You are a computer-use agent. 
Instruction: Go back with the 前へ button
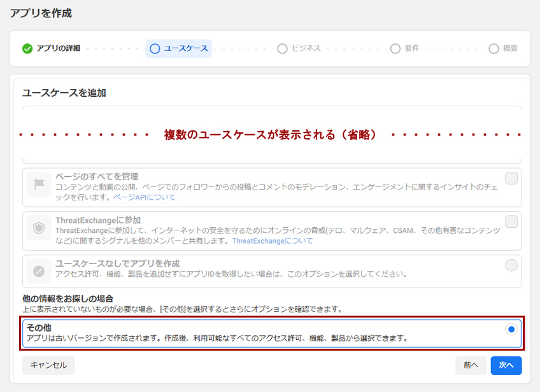471,365
